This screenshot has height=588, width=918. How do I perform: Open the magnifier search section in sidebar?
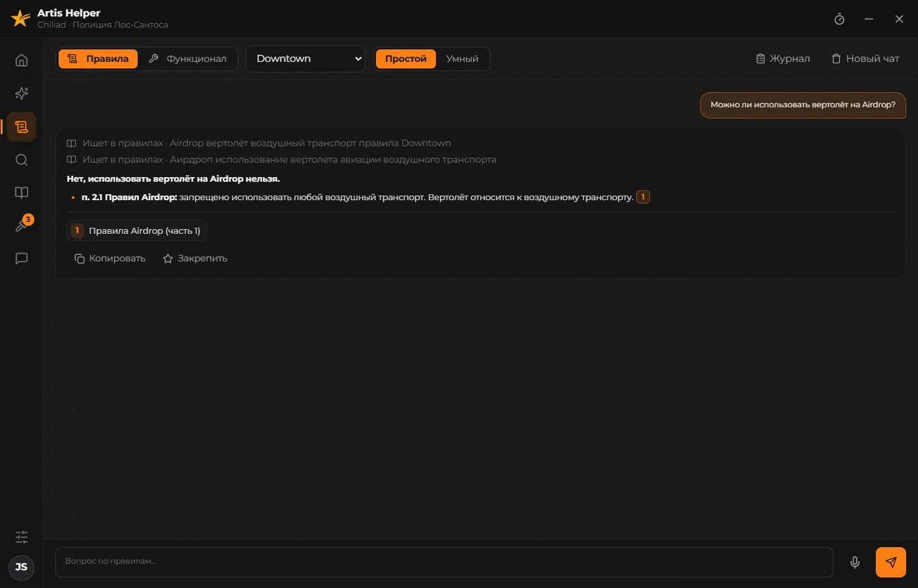click(22, 160)
